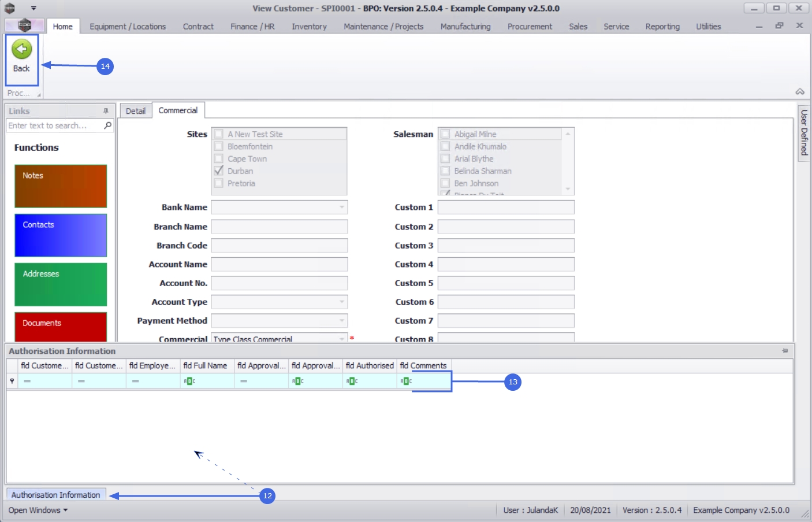
Task: Open the Proc... group dialog launcher
Action: (39, 94)
